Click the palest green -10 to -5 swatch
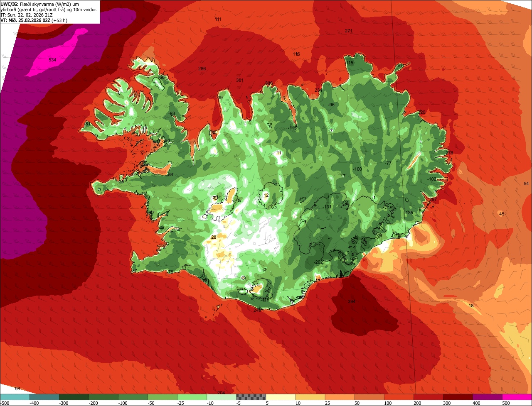The image size is (532, 406). (222, 397)
